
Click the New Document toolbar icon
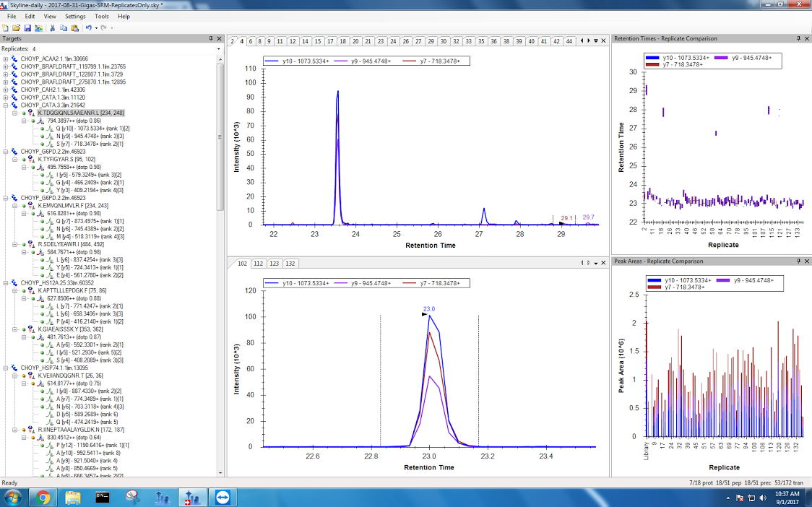(6, 27)
